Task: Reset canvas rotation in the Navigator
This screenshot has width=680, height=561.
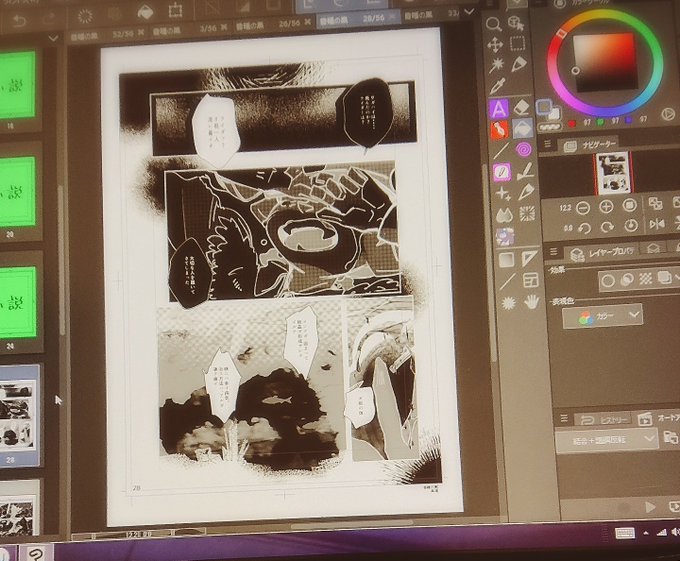Action: click(631, 225)
